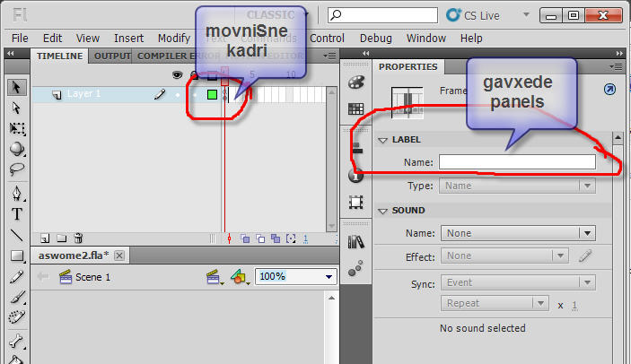Viewport: 631px width, 364px height.
Task: Click the sound repeat count value
Action: [x=574, y=305]
